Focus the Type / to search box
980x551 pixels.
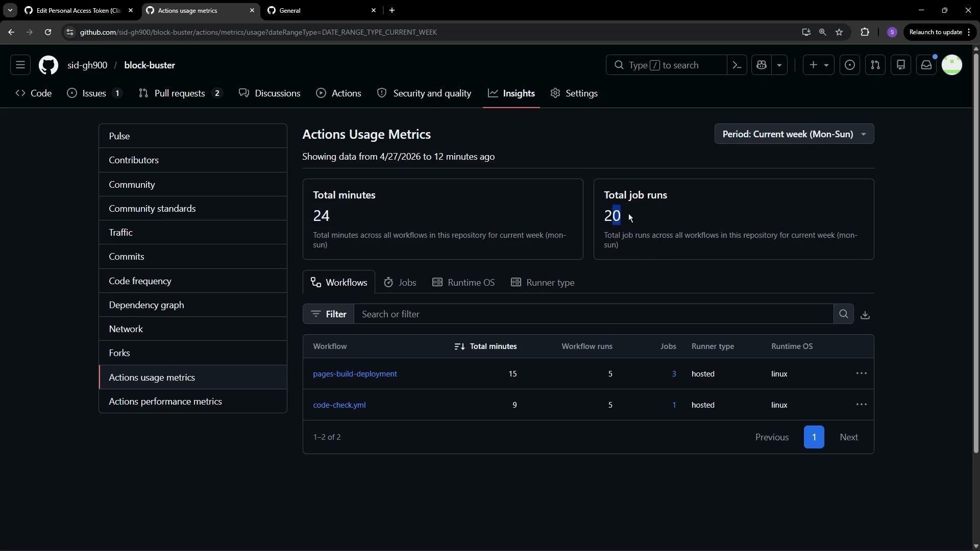pyautogui.click(x=666, y=65)
